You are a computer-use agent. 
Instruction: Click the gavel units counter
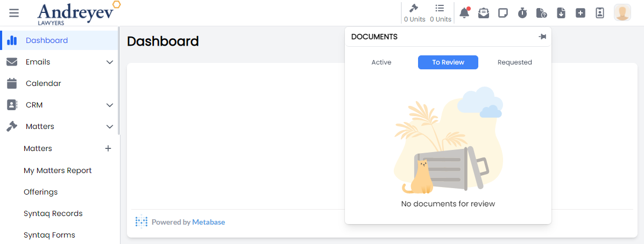[414, 13]
